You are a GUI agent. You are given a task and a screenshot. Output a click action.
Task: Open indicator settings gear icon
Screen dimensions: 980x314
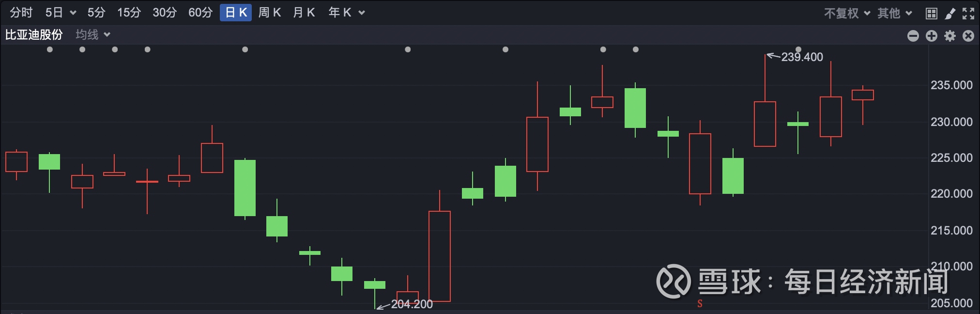[950, 36]
